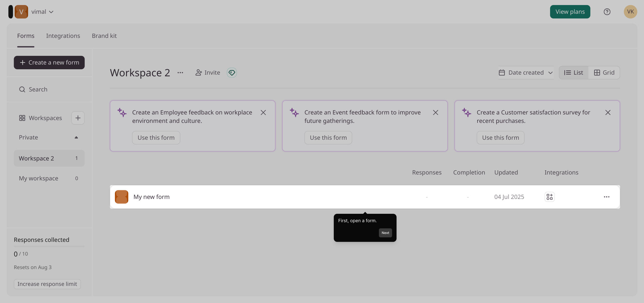Click Next in the tooltip

point(385,233)
